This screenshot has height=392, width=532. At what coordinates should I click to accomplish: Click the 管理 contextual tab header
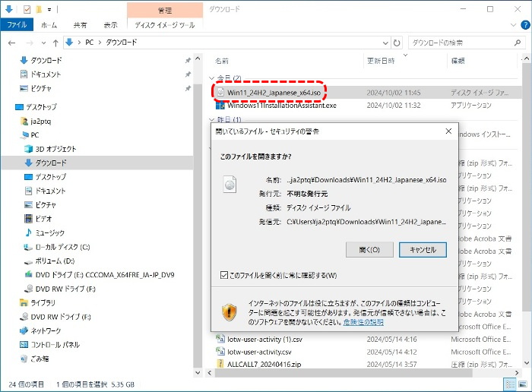[165, 10]
